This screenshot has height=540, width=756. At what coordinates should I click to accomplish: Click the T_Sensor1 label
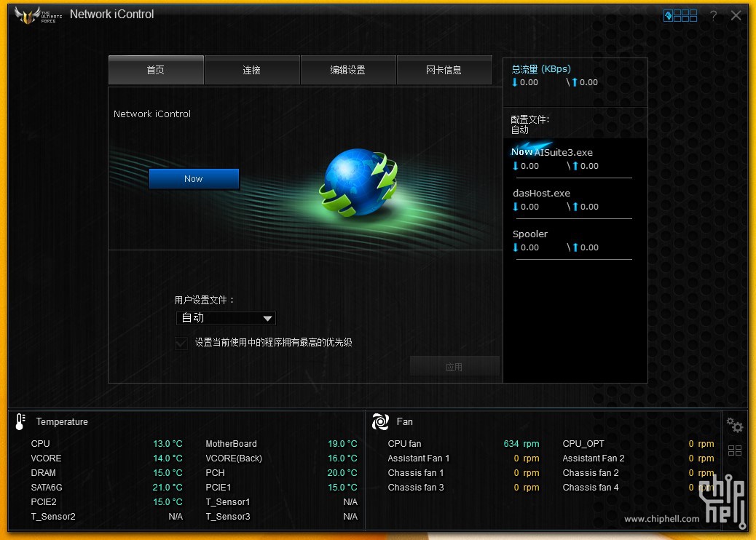228,502
